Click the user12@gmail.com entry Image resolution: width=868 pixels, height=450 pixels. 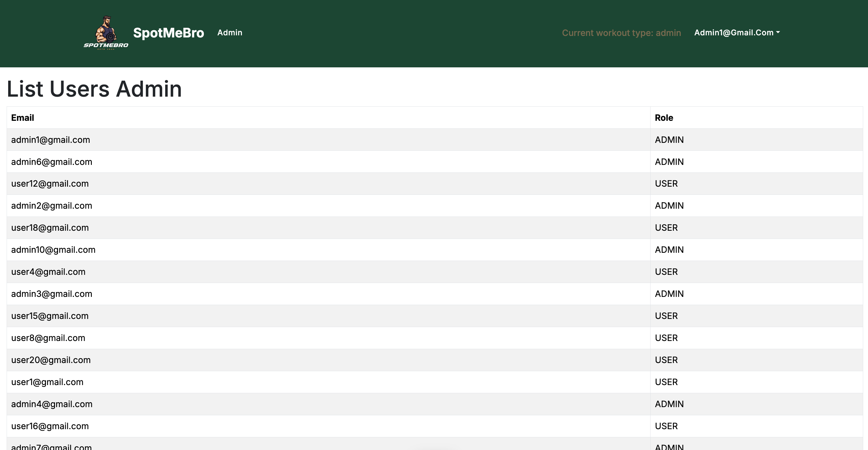coord(50,184)
